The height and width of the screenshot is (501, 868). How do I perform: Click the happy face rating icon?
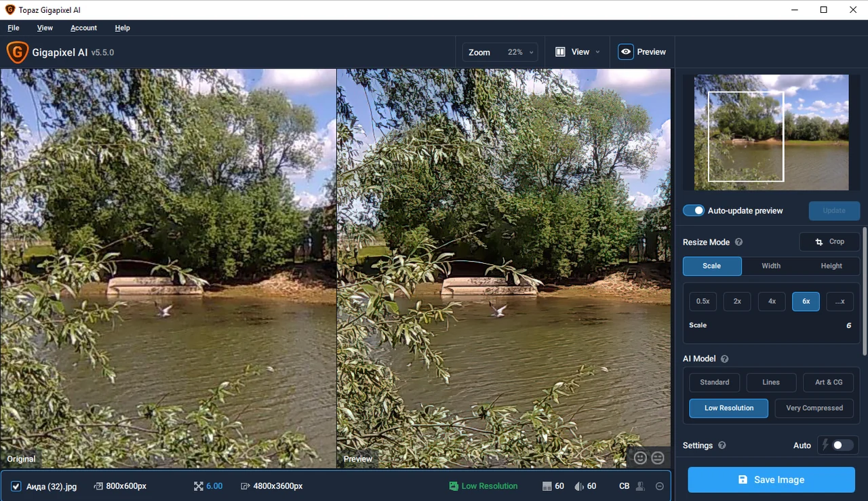640,458
